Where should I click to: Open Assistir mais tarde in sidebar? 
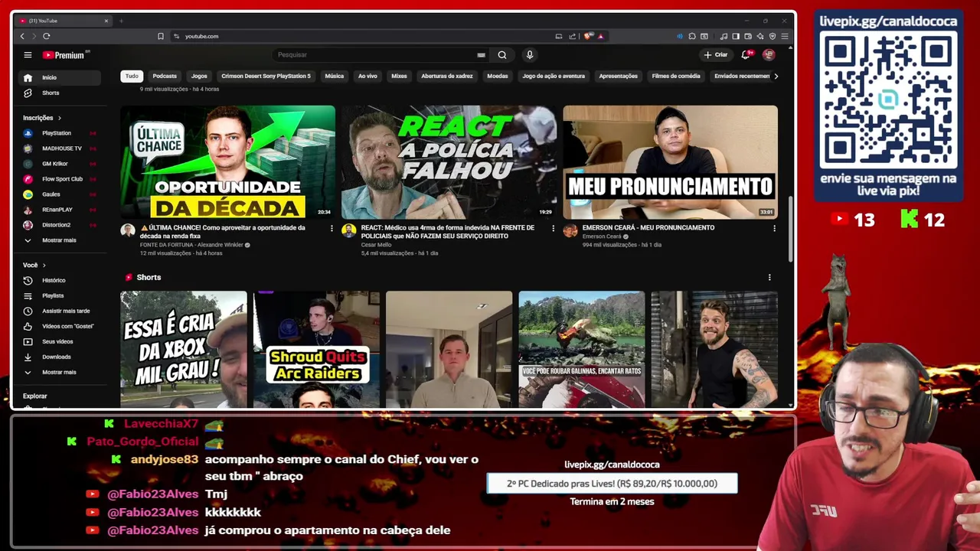click(60, 311)
